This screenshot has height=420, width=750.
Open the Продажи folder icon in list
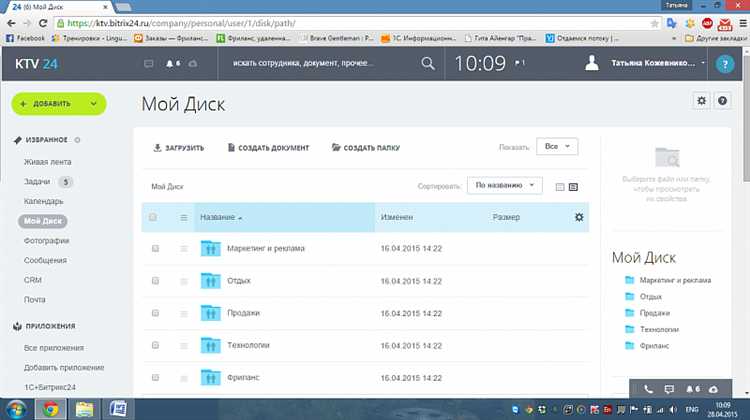coord(210,313)
